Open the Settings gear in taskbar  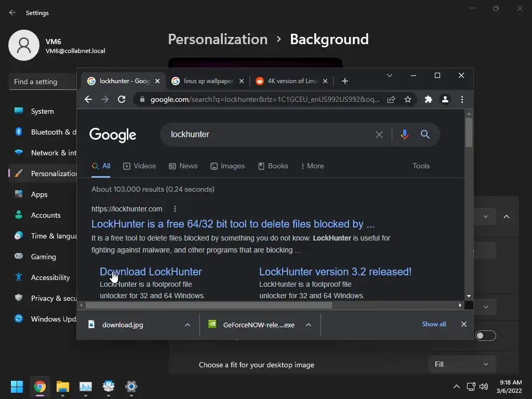pyautogui.click(x=131, y=387)
